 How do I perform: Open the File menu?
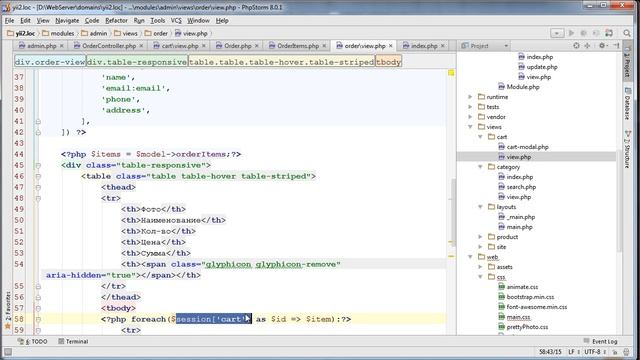point(9,20)
